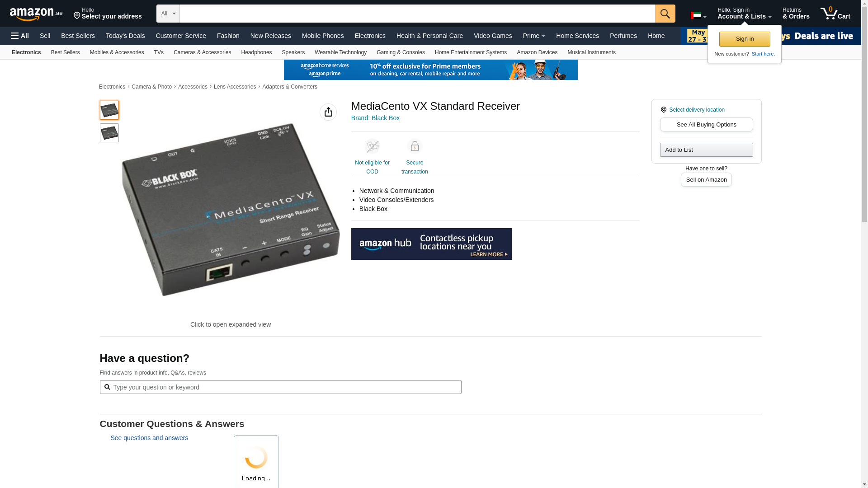868x488 pixels.
Task: Click the Not eligible for COD icon
Action: 372,146
